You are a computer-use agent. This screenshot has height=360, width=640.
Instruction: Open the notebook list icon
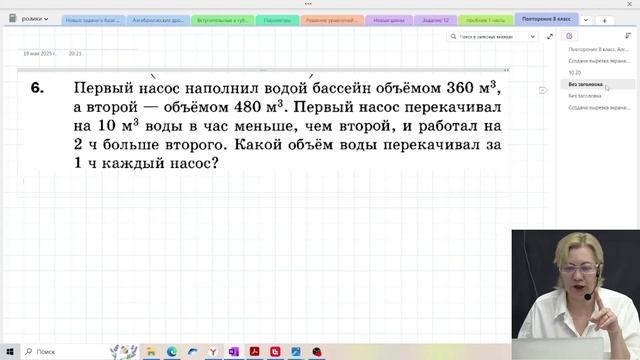(x=13, y=18)
